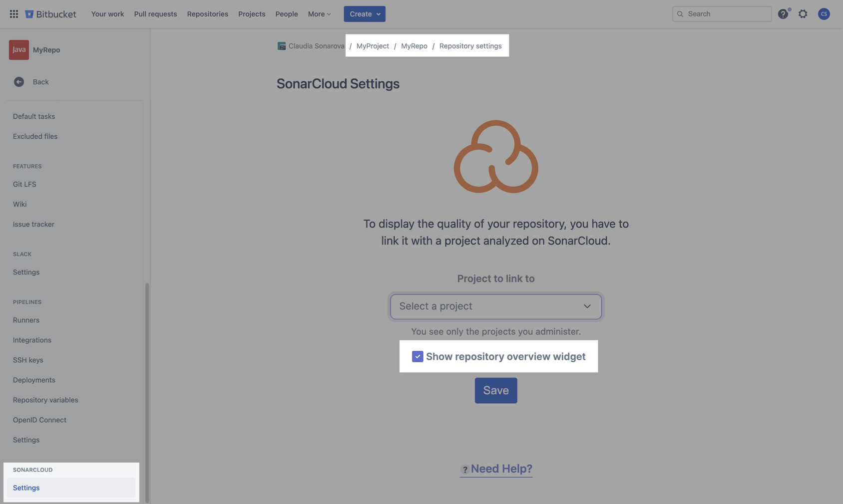This screenshot has height=504, width=843.
Task: Click the Save button
Action: click(x=495, y=390)
